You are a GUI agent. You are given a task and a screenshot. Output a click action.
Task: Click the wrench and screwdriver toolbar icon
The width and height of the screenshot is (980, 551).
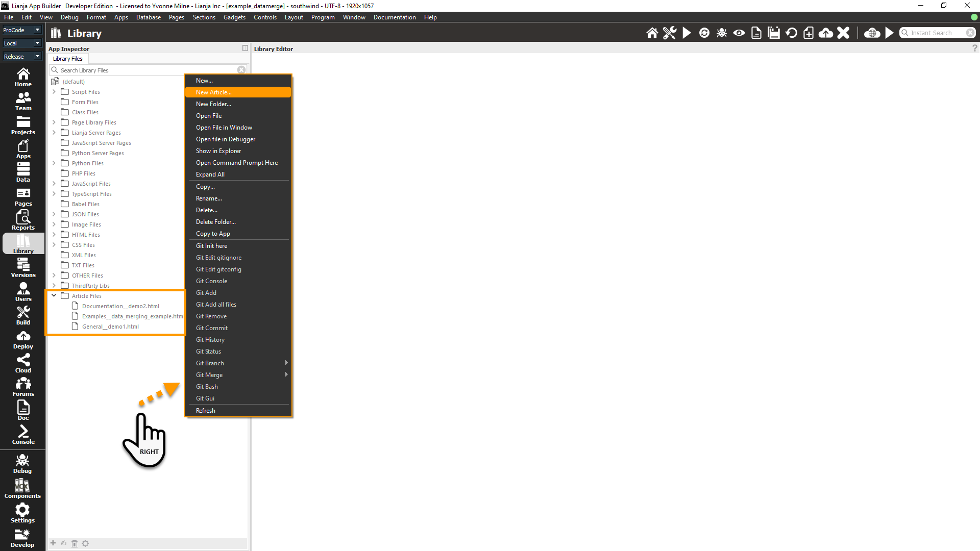click(x=669, y=33)
